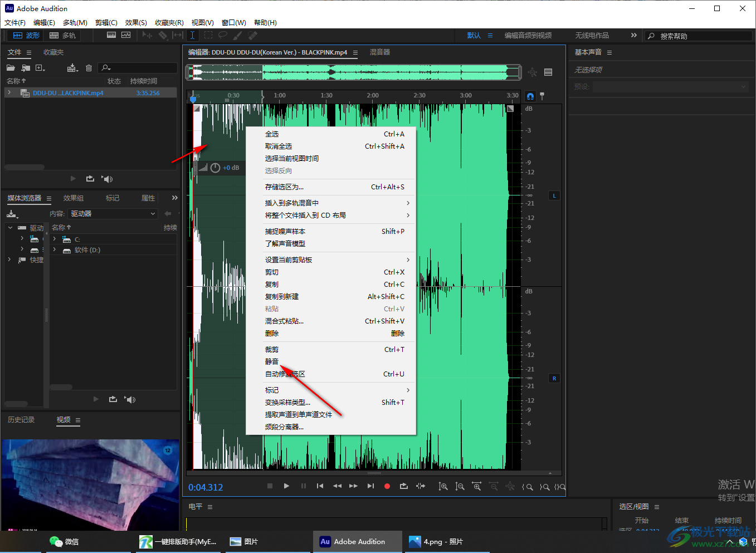Expand the C: drive tree item
The height and width of the screenshot is (553, 756).
pyautogui.click(x=55, y=239)
